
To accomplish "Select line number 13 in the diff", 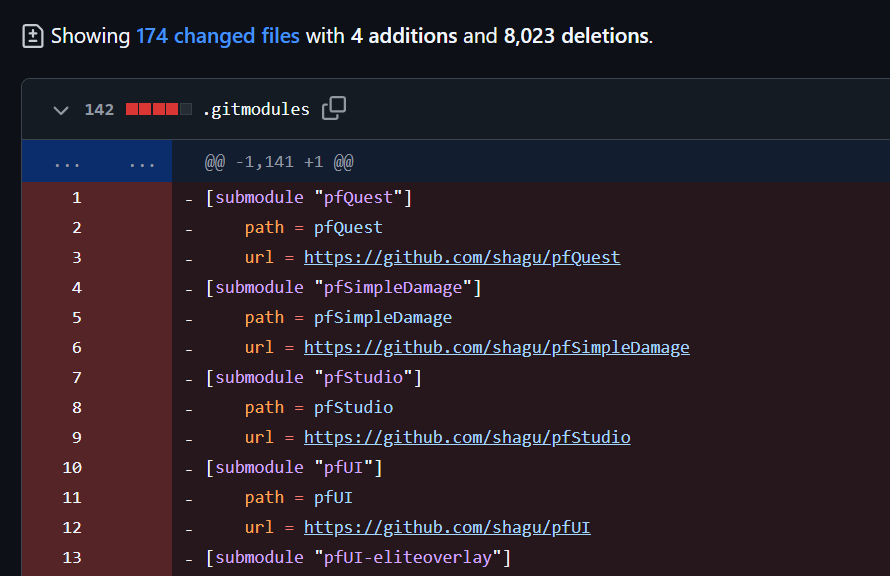I will click(72, 557).
